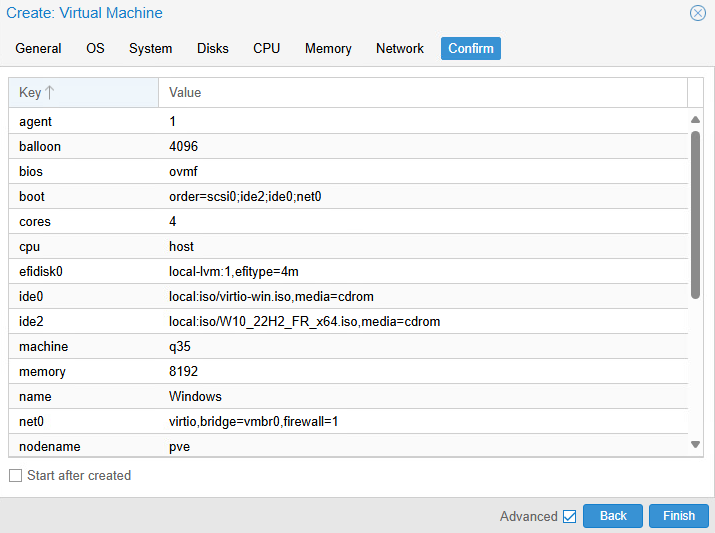
Task: Open the Memory tab
Action: tap(328, 48)
